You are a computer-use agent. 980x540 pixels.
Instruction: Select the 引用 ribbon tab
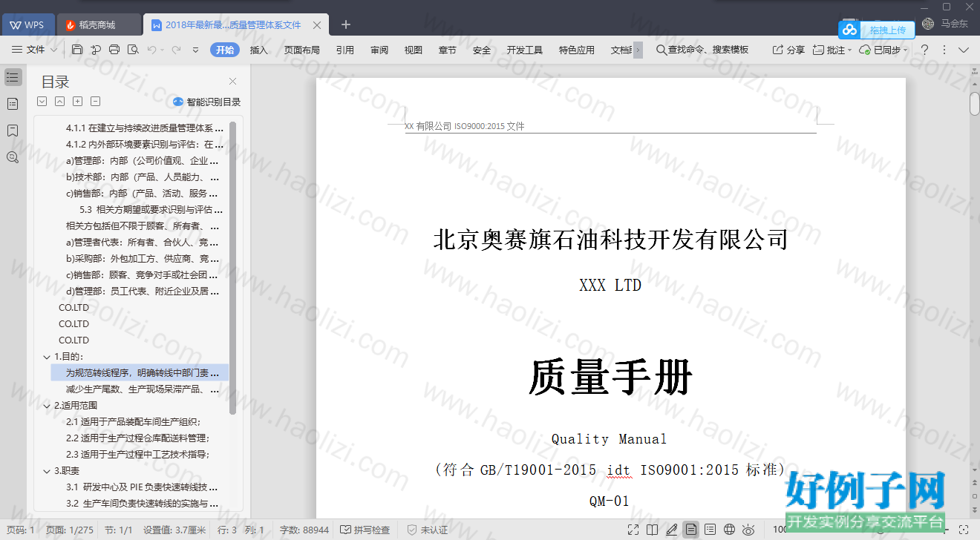coord(345,50)
